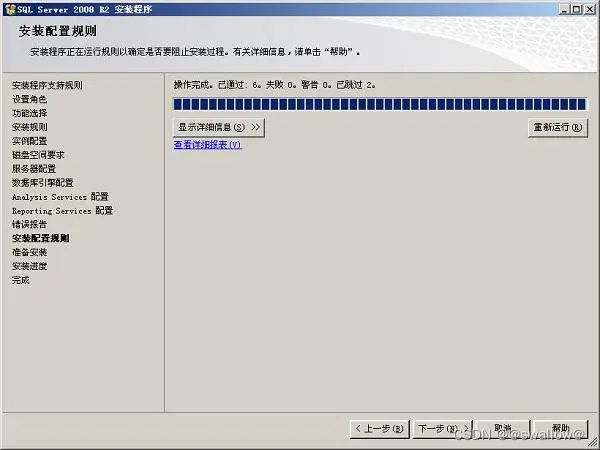Image resolution: width=600 pixels, height=450 pixels.
Task: Open 帮助 button
Action: coord(561,429)
